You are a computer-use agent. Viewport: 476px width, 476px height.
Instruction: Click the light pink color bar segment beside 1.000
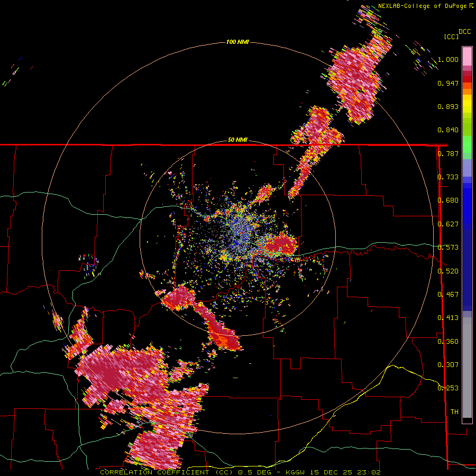point(467,57)
